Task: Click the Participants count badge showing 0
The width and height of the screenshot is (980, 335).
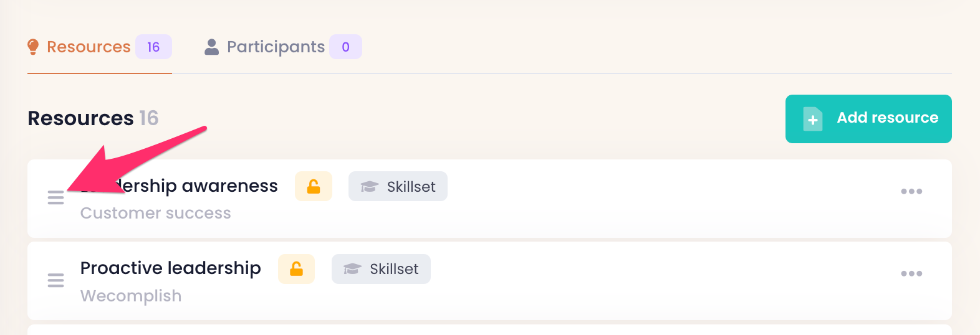Action: pyautogui.click(x=345, y=47)
